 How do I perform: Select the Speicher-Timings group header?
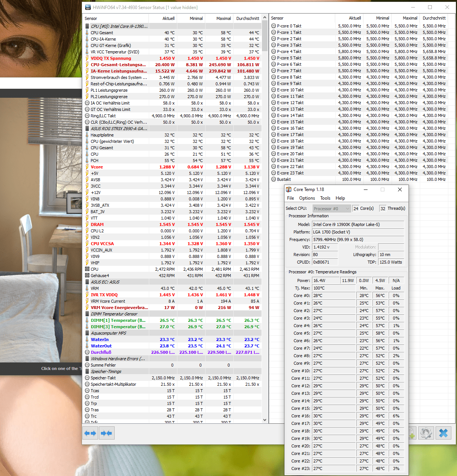tap(172, 371)
